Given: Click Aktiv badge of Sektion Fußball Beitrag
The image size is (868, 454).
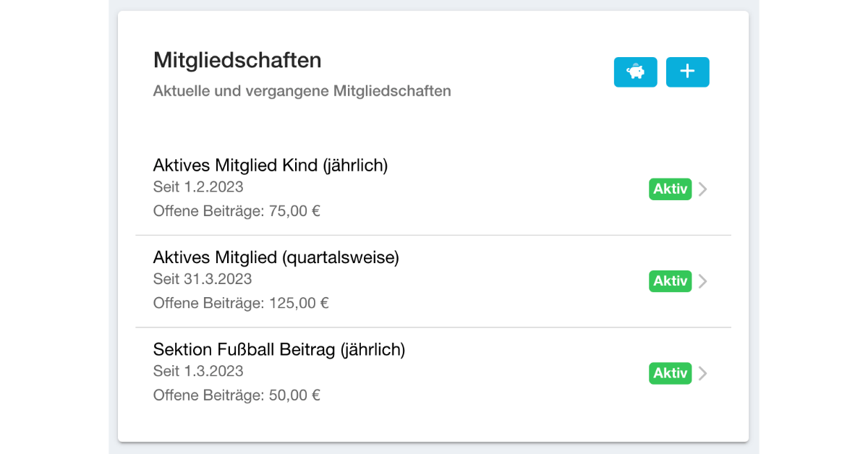Looking at the screenshot, I should tap(671, 374).
